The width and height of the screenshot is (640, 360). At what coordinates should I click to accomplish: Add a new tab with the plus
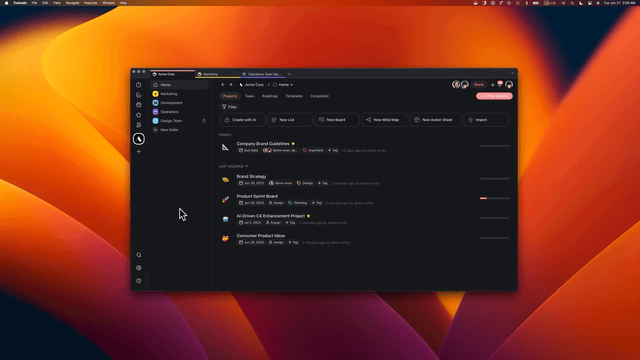pos(289,74)
